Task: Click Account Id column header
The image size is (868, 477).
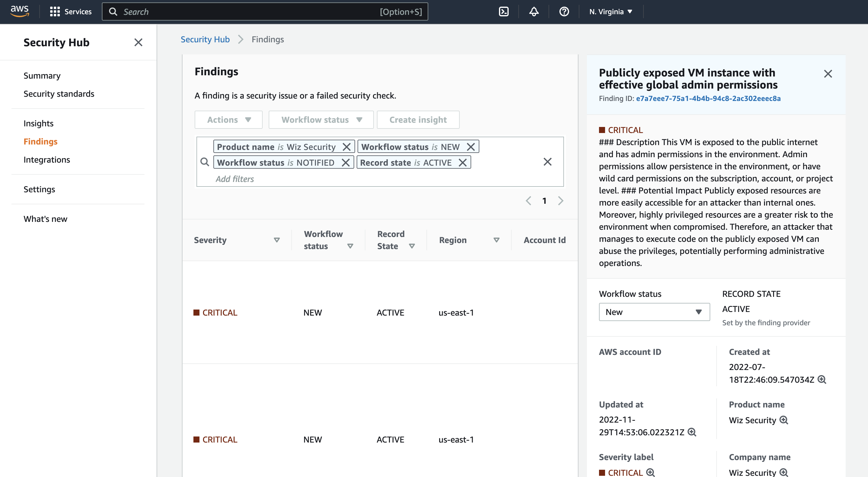Action: [x=545, y=240]
